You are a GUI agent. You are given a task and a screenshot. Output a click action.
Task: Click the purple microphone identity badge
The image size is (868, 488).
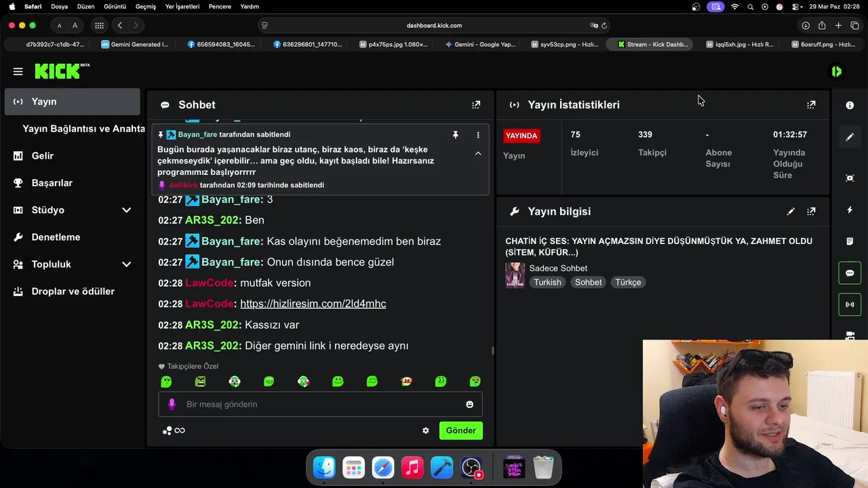(x=172, y=404)
